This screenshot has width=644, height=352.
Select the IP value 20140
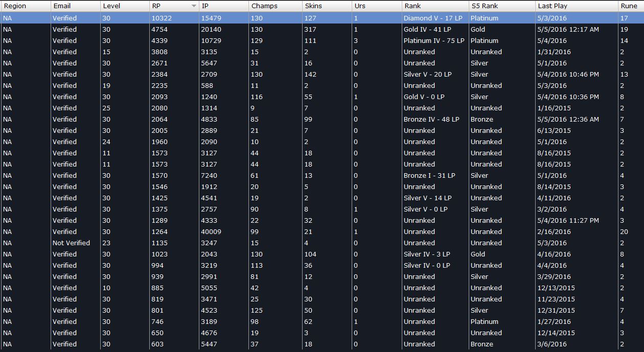point(211,29)
